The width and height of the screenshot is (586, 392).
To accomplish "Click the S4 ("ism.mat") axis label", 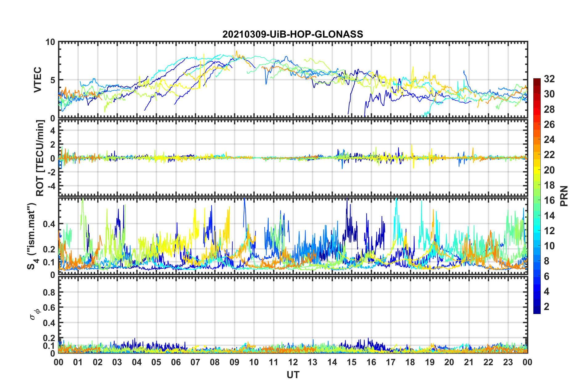I will click(33, 236).
